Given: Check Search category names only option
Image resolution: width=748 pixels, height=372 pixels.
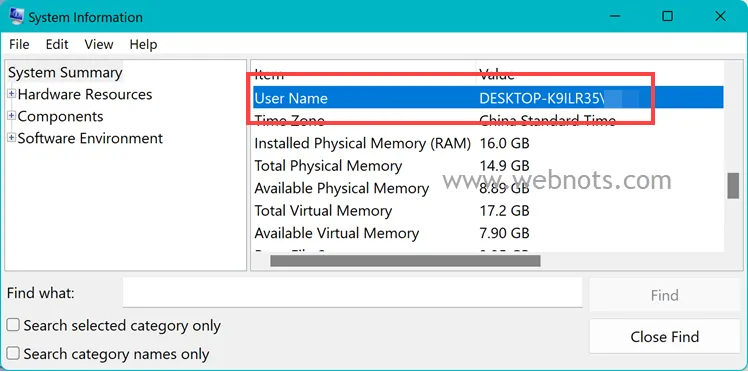Looking at the screenshot, I should 13,353.
